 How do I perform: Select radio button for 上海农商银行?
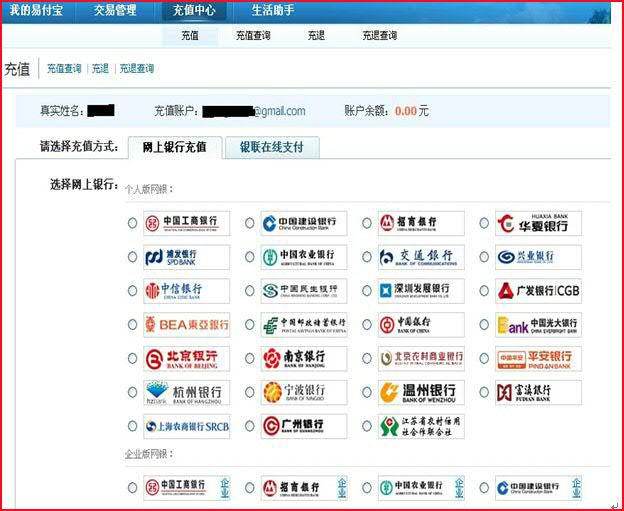point(133,426)
